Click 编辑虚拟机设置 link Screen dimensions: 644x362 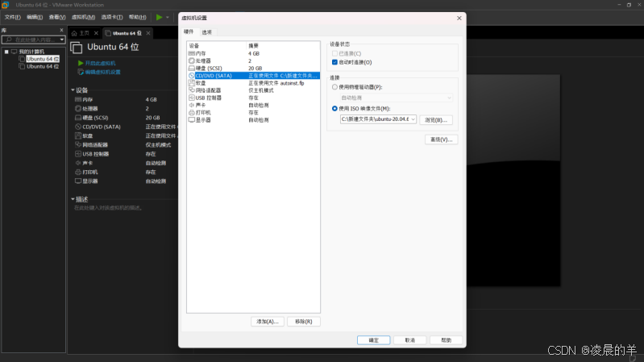(102, 72)
